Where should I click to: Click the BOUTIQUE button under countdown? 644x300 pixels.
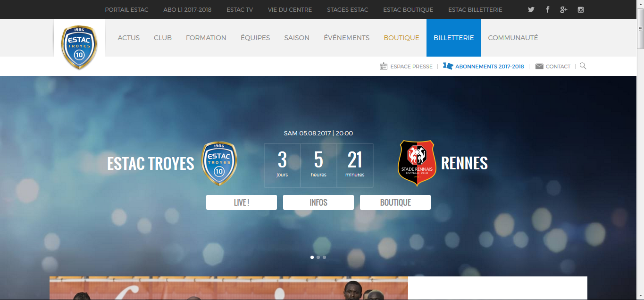point(395,202)
